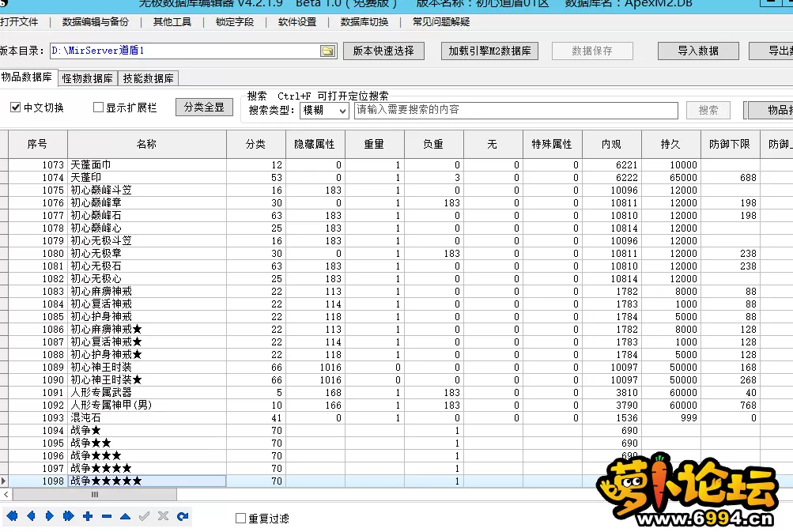Click the 名称 column header
The width and height of the screenshot is (793, 532).
click(x=147, y=144)
